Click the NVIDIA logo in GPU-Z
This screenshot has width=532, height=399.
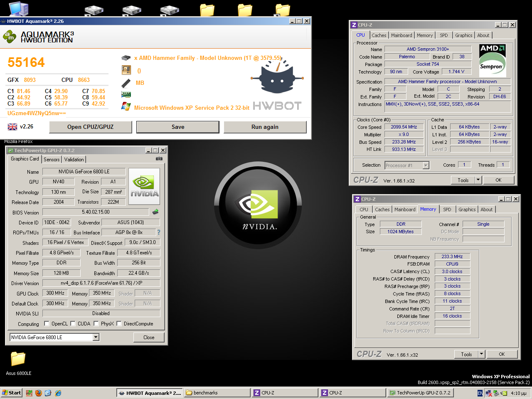144,186
